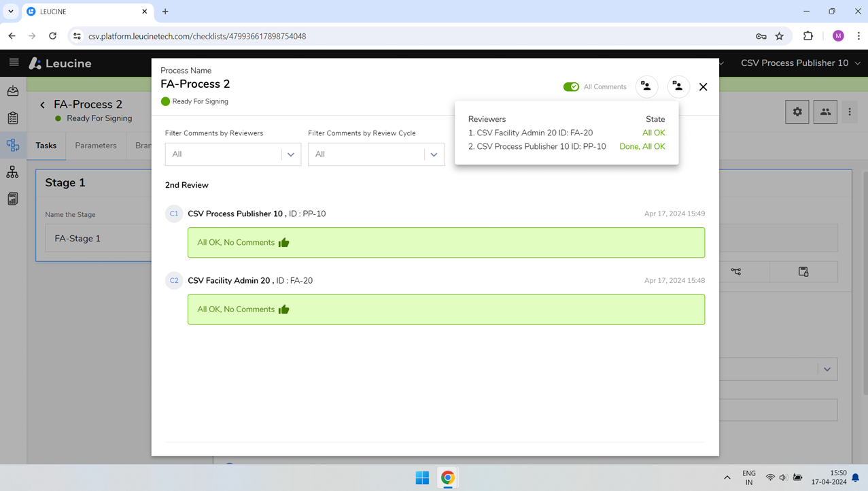This screenshot has width=868, height=491.
Task: Open the Windows notification bell
Action: (856, 477)
